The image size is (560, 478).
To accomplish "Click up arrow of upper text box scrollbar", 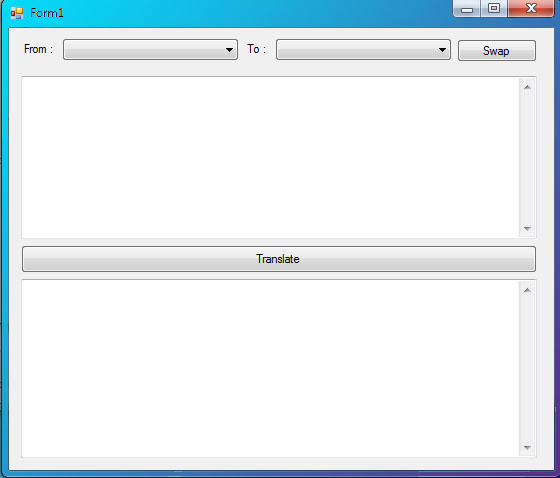I will [x=527, y=87].
